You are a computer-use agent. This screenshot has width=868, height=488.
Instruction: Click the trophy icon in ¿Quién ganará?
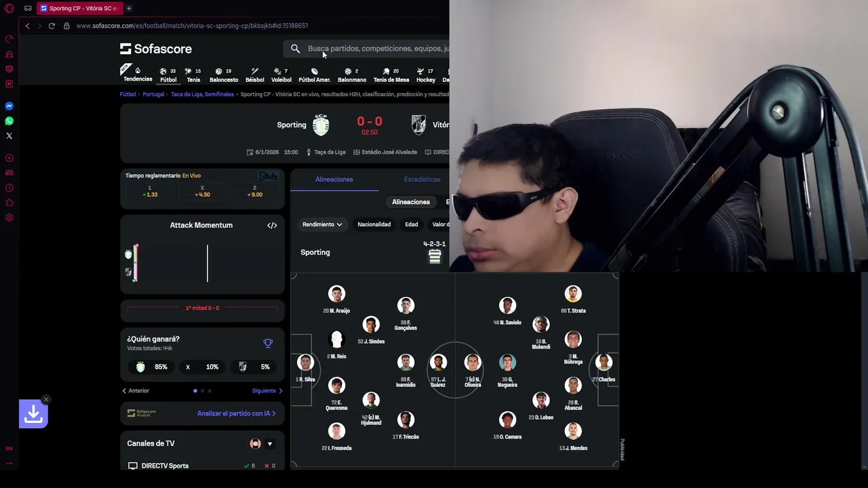coord(268,344)
